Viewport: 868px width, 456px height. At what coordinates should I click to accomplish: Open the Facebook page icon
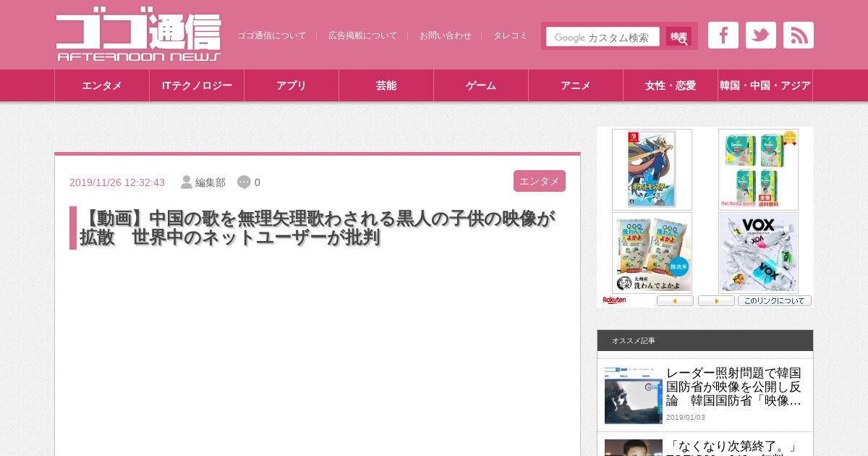pyautogui.click(x=723, y=35)
